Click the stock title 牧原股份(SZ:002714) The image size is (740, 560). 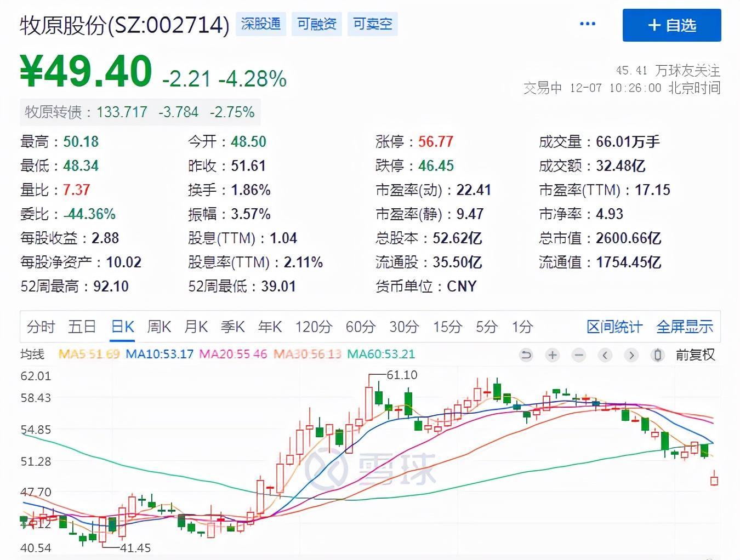pyautogui.click(x=124, y=25)
